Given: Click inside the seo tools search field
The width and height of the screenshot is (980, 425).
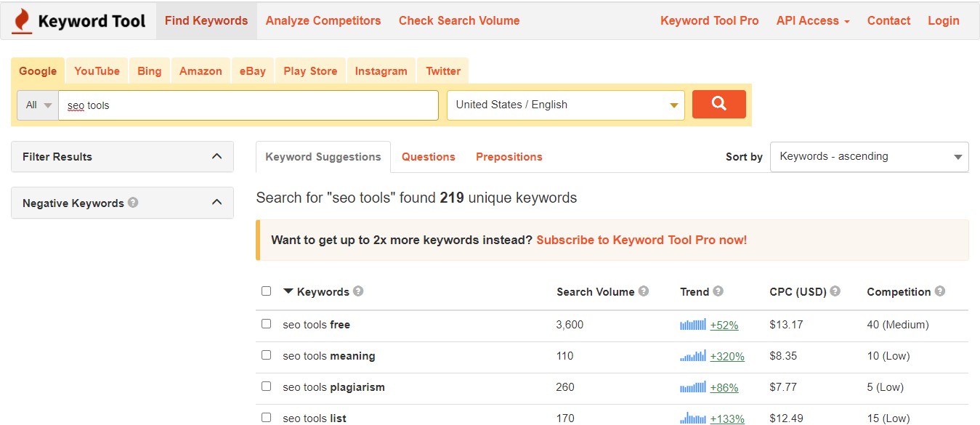Looking at the screenshot, I should point(247,105).
